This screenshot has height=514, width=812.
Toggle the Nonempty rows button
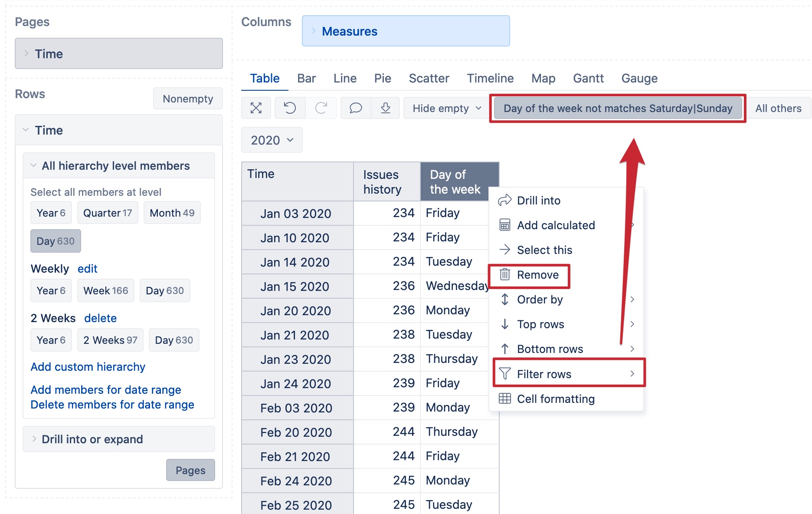(188, 99)
